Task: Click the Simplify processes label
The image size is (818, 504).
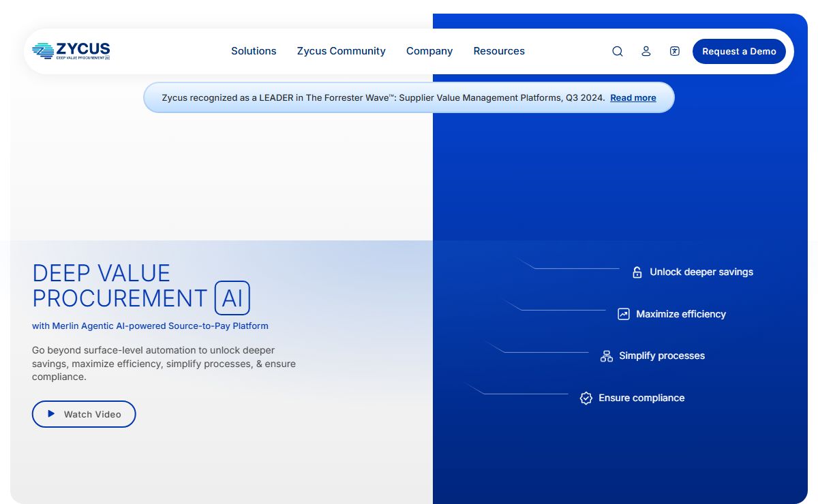Action: coord(662,356)
